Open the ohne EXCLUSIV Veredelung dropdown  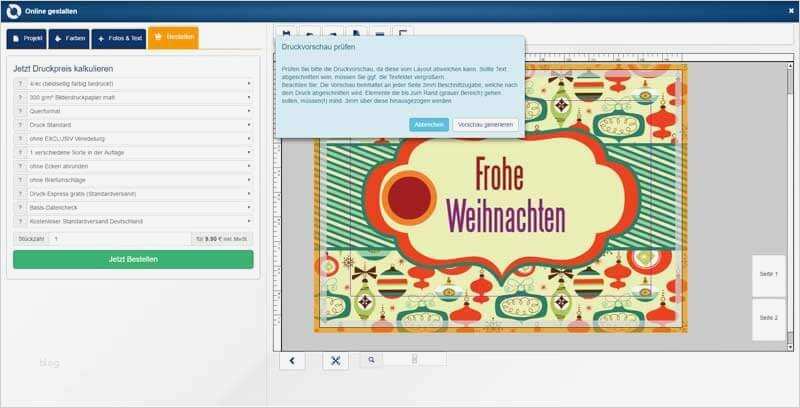[x=139, y=139]
